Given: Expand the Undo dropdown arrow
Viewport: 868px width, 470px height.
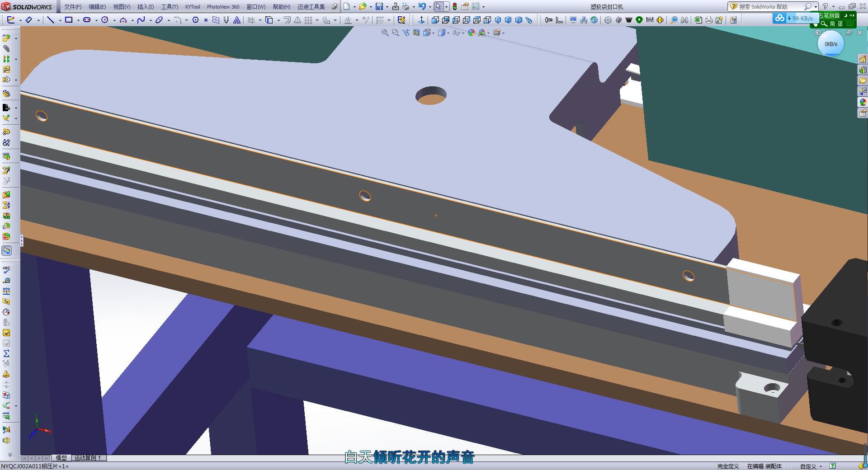Looking at the screenshot, I should 429,7.
